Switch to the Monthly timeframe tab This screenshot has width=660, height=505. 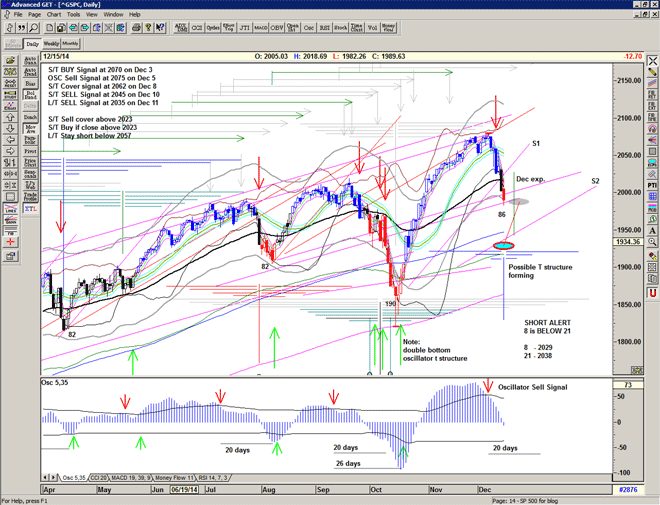tap(71, 44)
